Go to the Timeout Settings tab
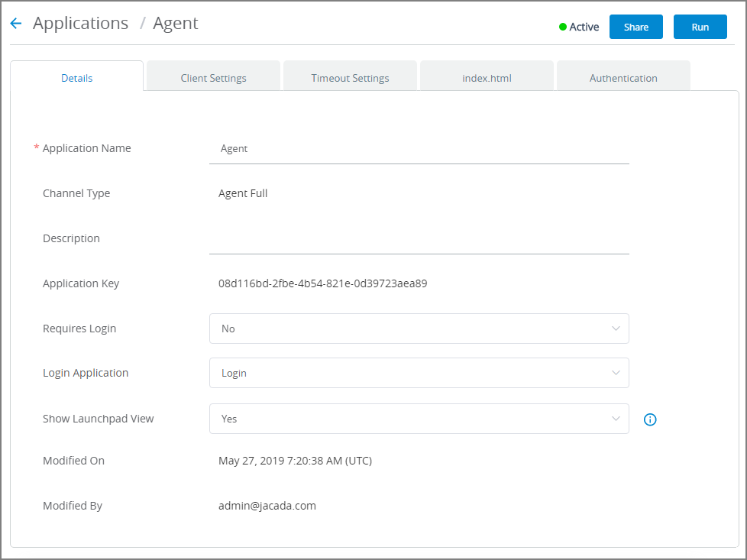 (350, 76)
